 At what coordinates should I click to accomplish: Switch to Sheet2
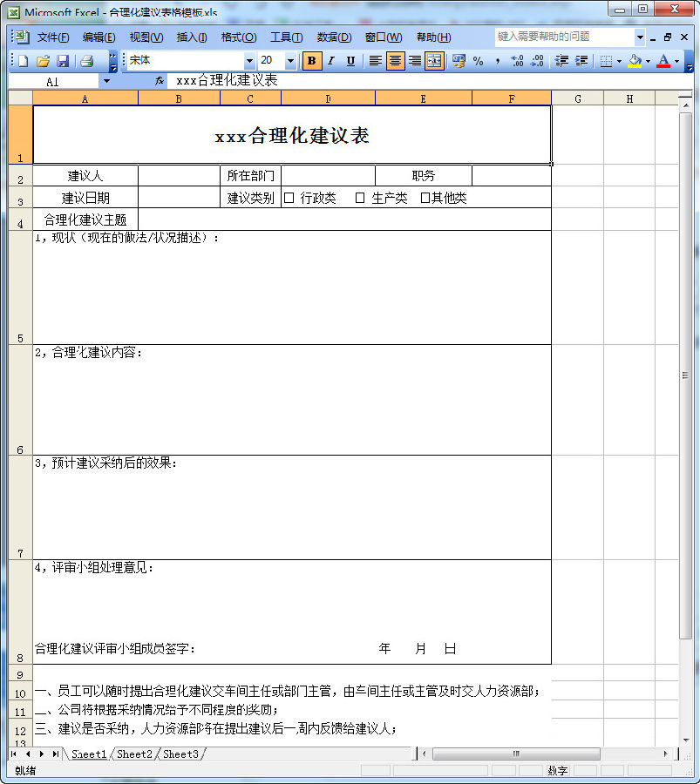click(x=133, y=754)
